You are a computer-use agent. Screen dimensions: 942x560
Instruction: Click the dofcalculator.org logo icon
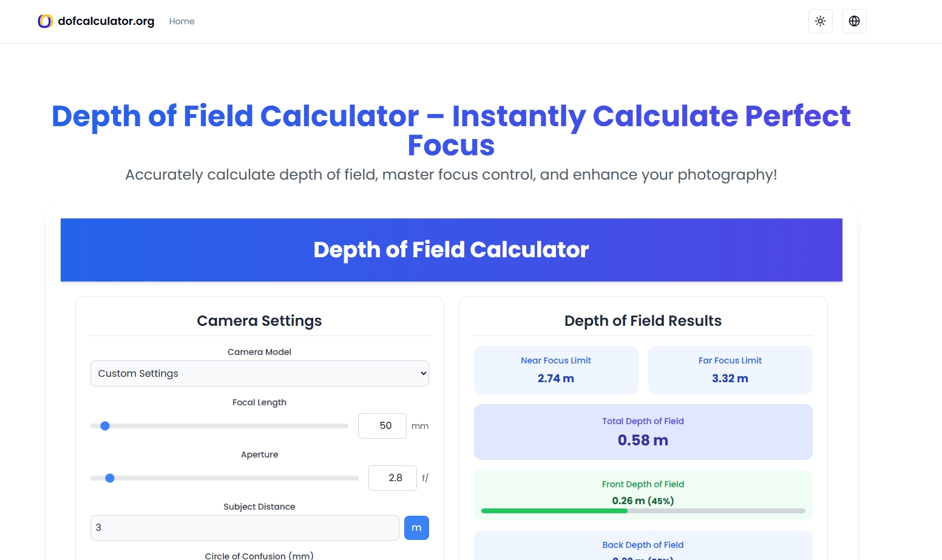pos(45,21)
